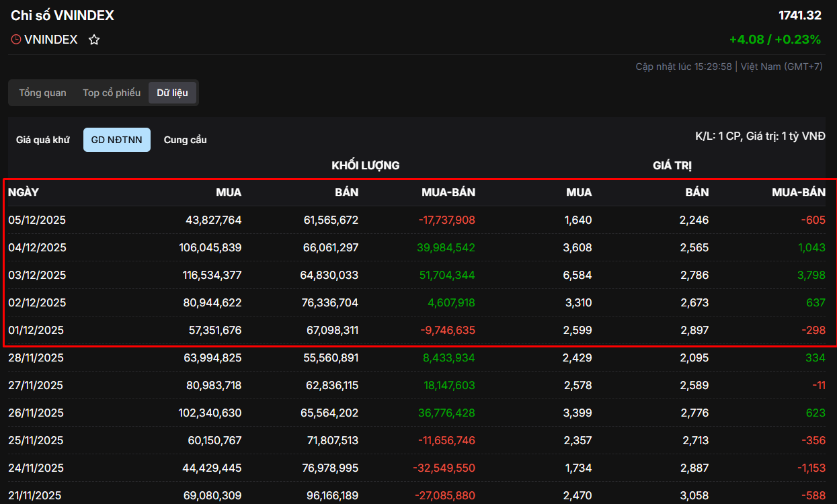Open the Cung cầu sub-tab

185,140
